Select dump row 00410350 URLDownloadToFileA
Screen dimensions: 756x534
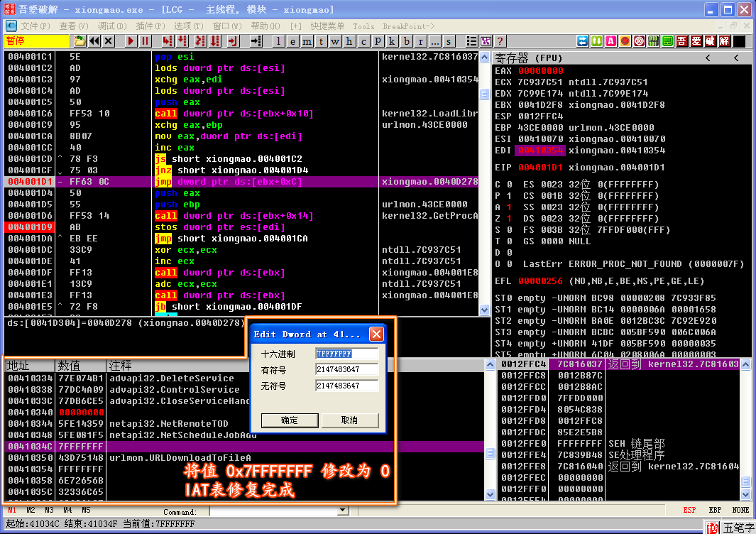click(x=244, y=458)
